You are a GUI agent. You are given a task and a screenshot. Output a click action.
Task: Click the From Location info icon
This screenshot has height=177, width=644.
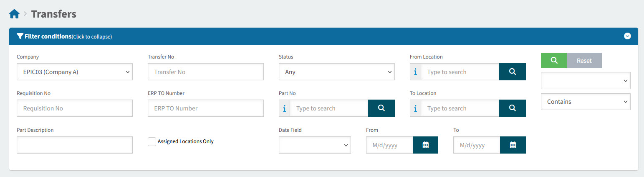point(415,72)
